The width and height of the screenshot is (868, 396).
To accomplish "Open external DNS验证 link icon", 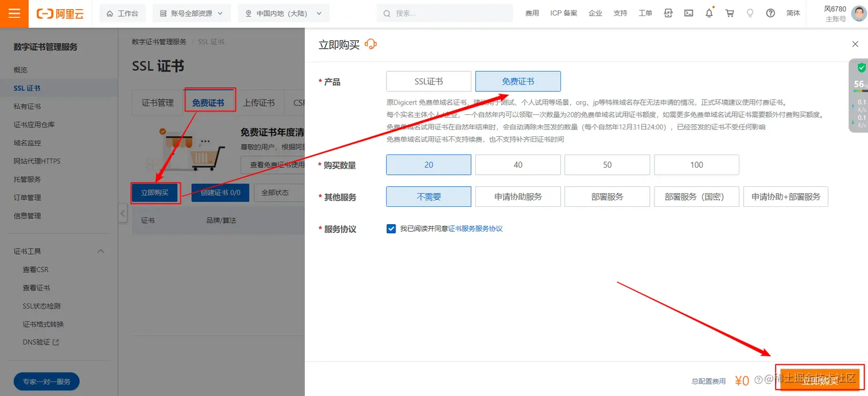I will (56, 343).
